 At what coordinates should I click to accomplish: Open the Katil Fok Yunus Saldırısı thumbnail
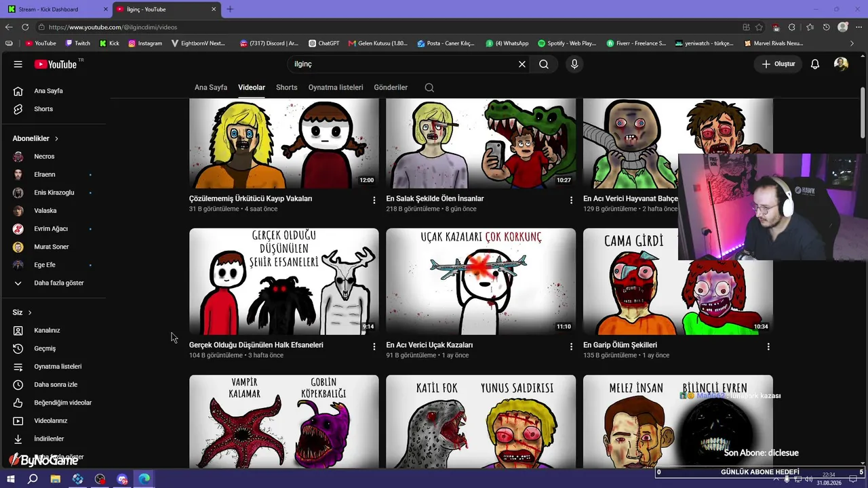[x=481, y=422]
